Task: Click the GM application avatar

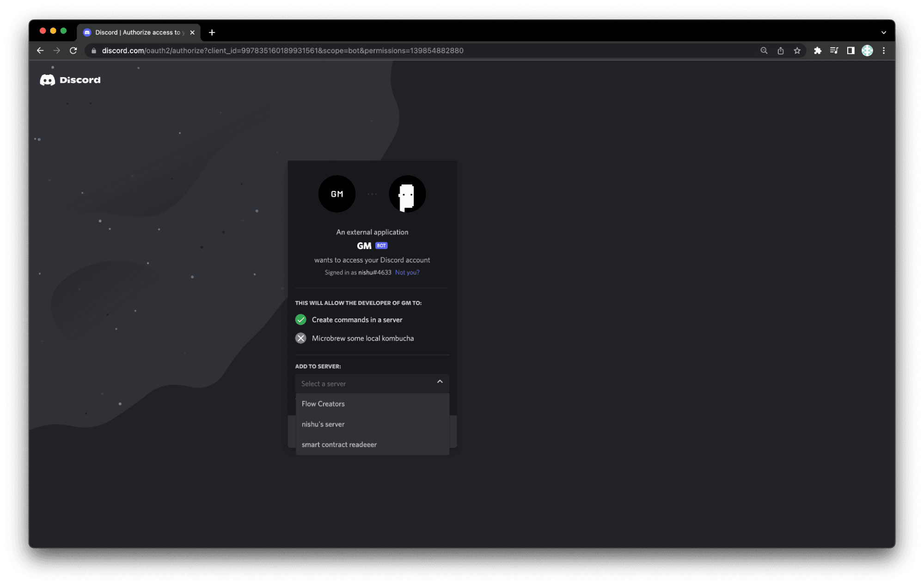Action: click(x=337, y=194)
